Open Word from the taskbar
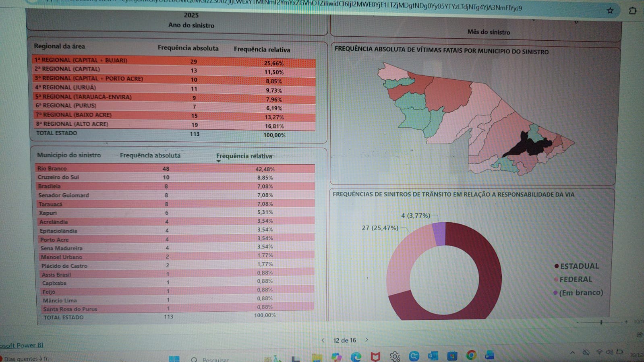The image size is (644, 362). click(490, 355)
